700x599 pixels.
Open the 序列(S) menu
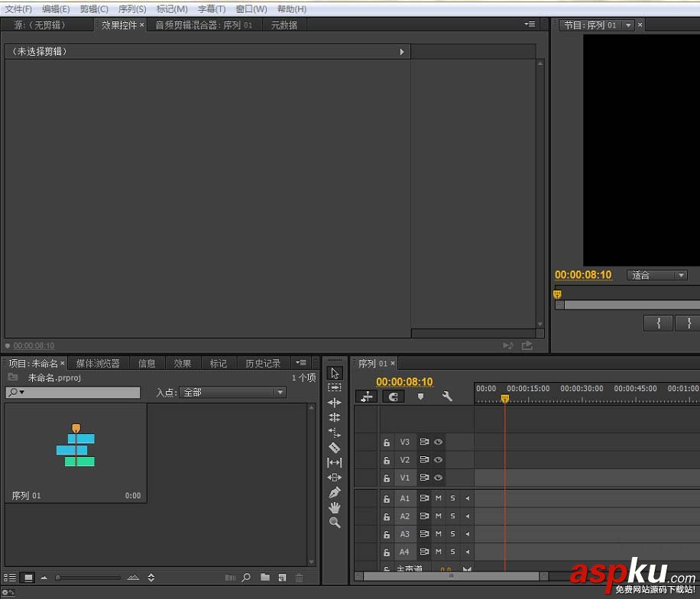click(x=132, y=9)
